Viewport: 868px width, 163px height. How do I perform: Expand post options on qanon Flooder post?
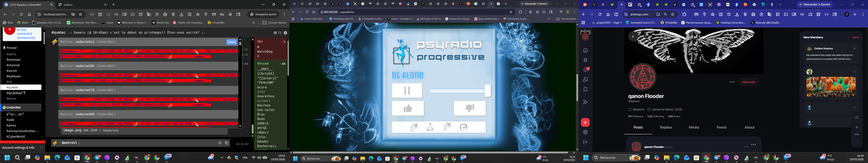pyautogui.click(x=753, y=145)
